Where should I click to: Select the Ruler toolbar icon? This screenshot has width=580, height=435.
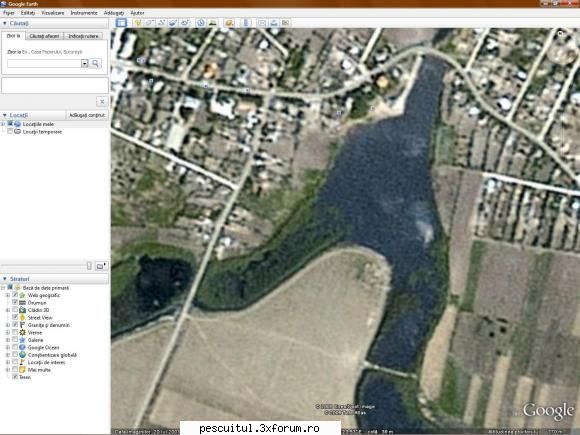tap(246, 23)
